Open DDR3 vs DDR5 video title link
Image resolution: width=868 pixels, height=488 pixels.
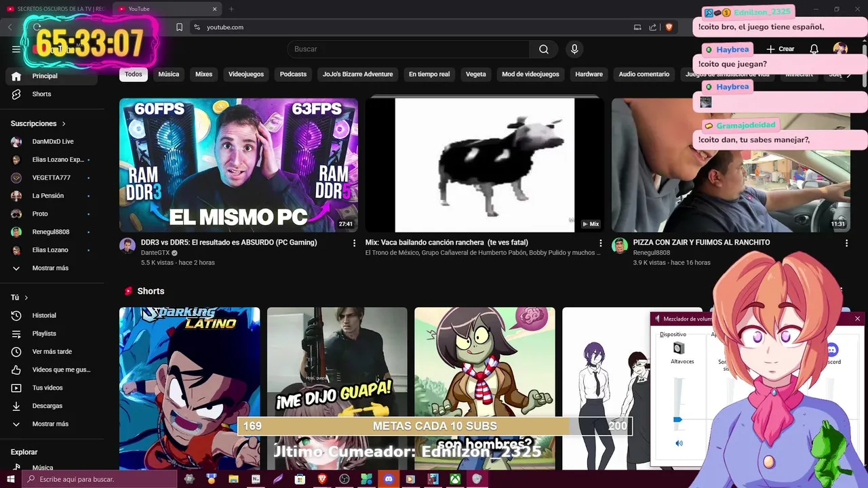[x=229, y=243]
